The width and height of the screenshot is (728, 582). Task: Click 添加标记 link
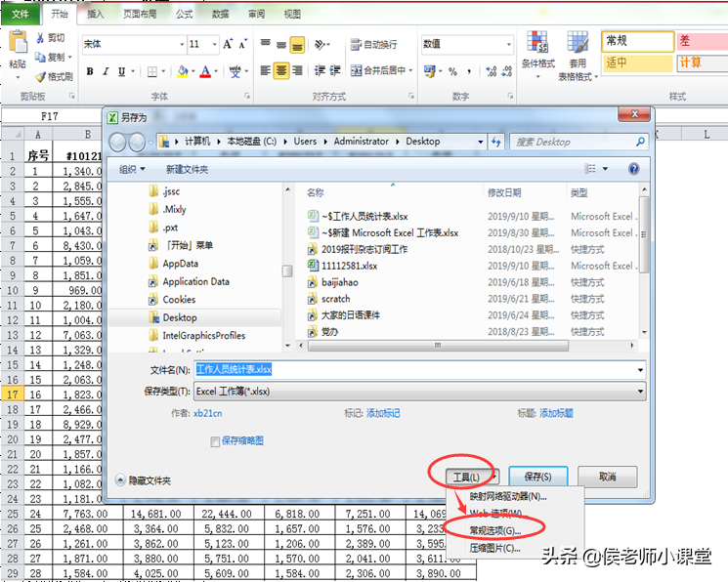point(383,413)
